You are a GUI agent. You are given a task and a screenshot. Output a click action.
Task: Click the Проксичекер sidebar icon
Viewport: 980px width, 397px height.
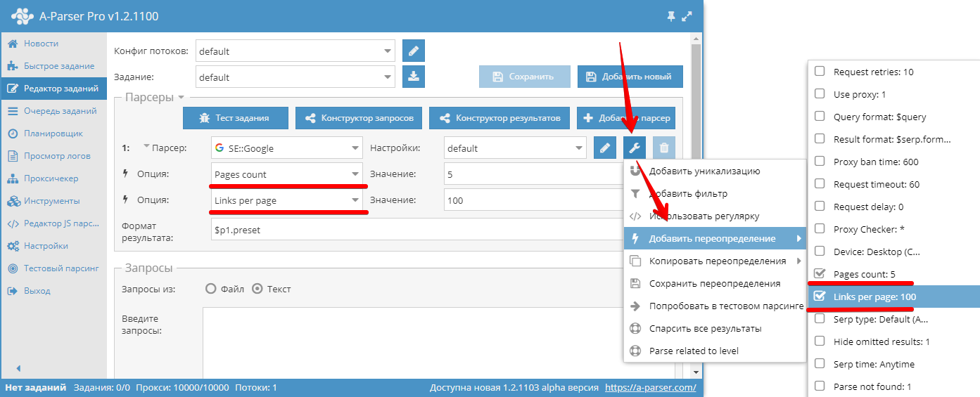point(13,178)
